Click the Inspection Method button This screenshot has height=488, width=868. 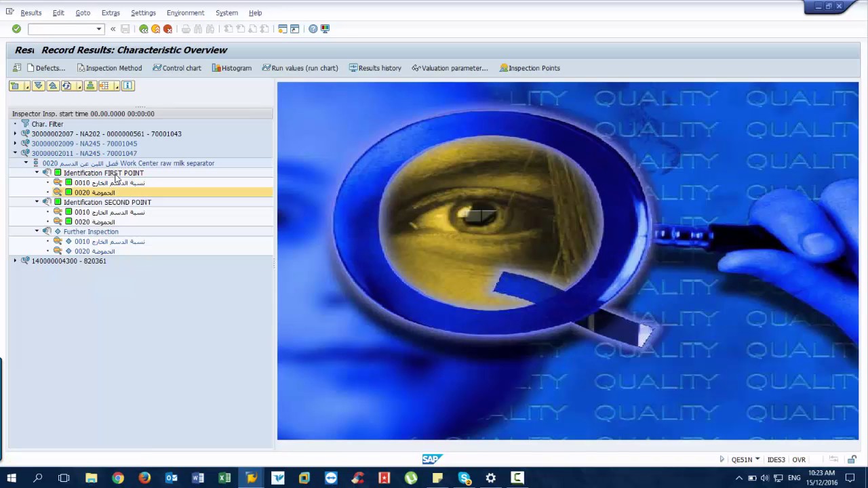[109, 68]
